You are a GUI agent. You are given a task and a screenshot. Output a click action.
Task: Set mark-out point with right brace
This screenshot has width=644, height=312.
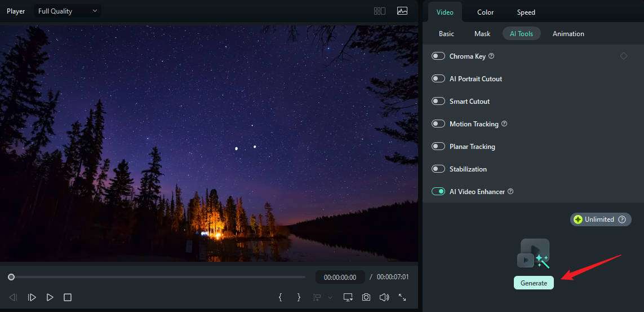click(299, 297)
